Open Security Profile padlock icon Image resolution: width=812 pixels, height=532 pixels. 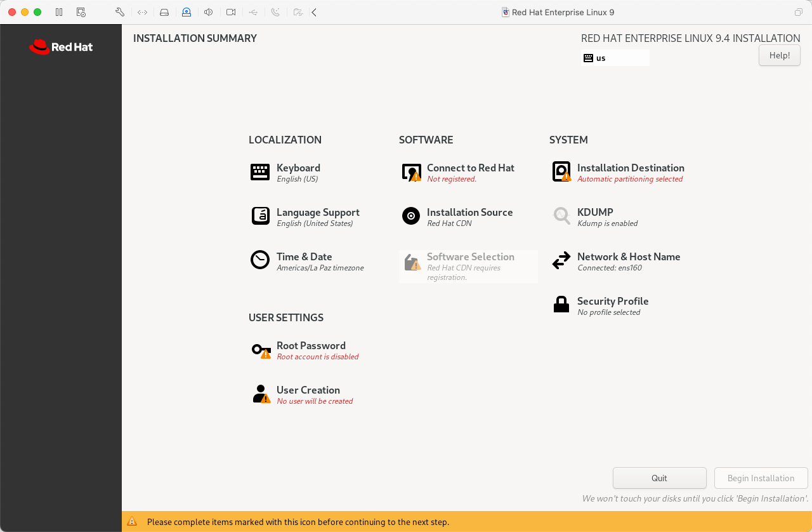(x=561, y=305)
